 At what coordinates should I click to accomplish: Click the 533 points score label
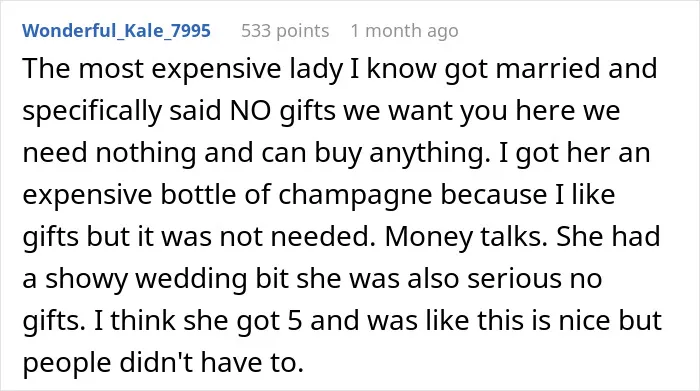[285, 31]
